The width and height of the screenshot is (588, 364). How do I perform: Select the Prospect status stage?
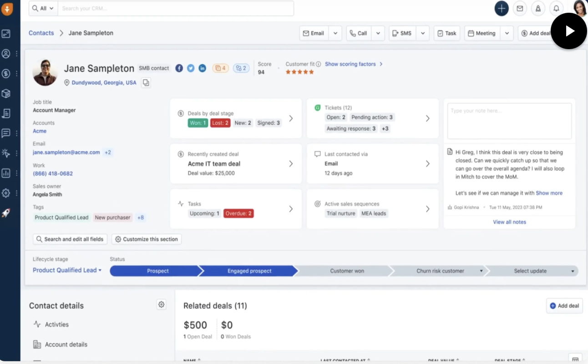pyautogui.click(x=157, y=271)
